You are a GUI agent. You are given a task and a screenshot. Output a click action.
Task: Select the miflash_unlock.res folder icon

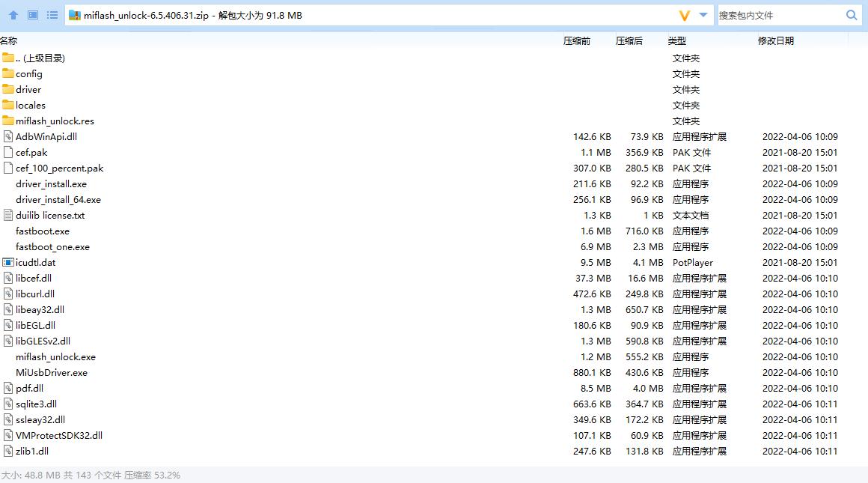(x=7, y=121)
